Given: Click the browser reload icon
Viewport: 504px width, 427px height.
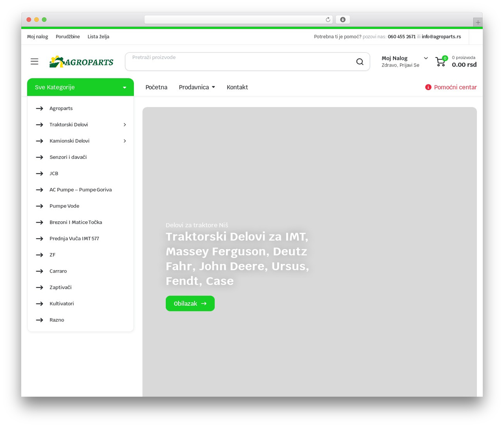Looking at the screenshot, I should coord(328,20).
